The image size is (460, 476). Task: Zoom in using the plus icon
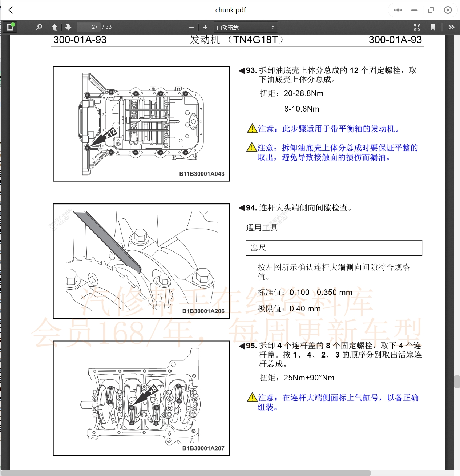point(205,27)
